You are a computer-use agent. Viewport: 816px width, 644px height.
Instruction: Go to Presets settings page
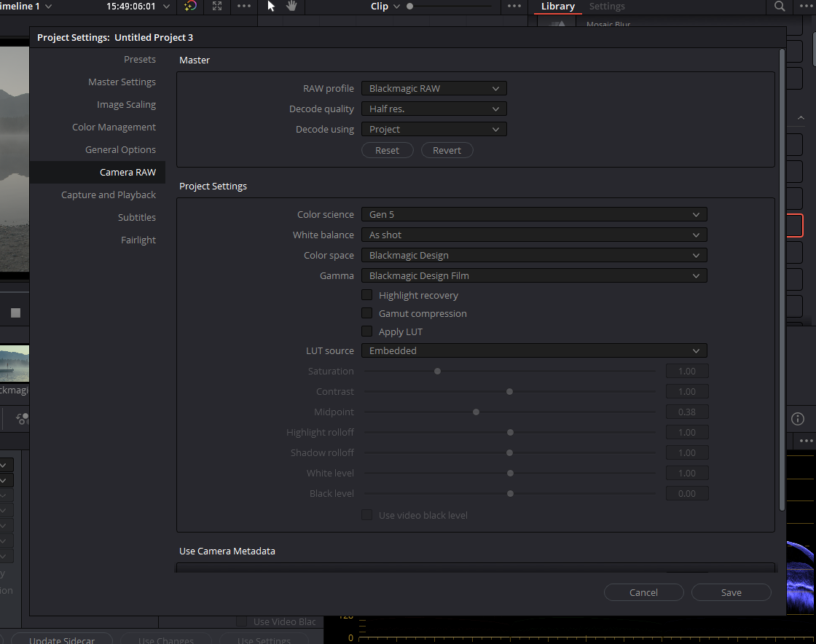click(x=139, y=59)
